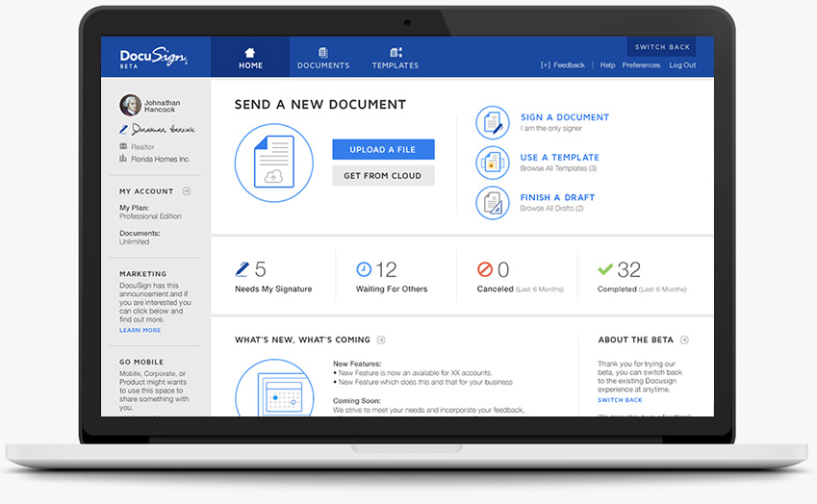Click the signature image in sidebar

[163, 129]
